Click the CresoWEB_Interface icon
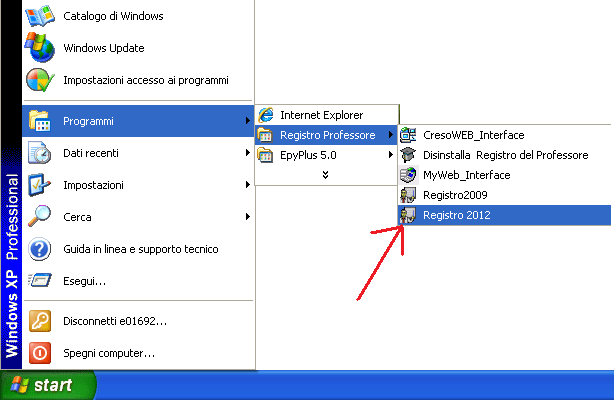The image size is (614, 400). tap(408, 135)
